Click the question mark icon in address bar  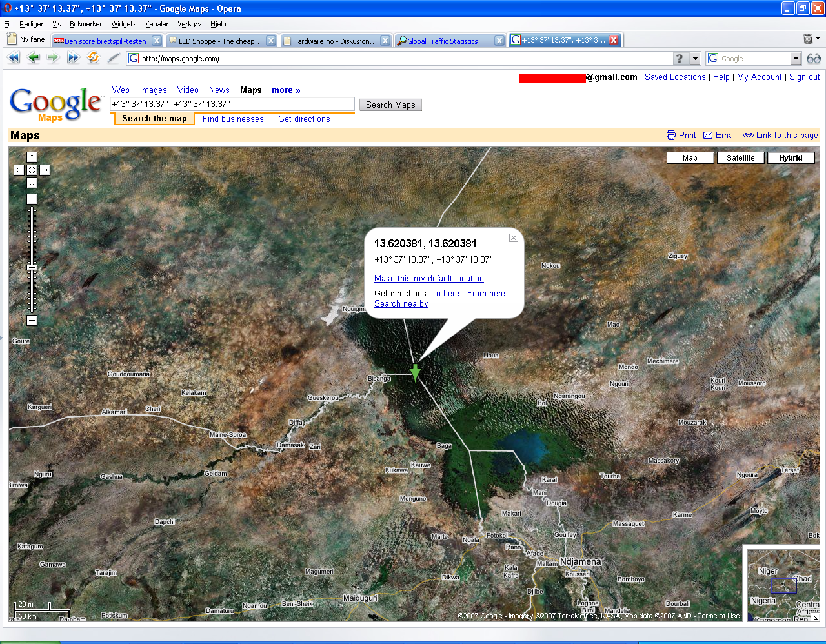click(x=680, y=59)
